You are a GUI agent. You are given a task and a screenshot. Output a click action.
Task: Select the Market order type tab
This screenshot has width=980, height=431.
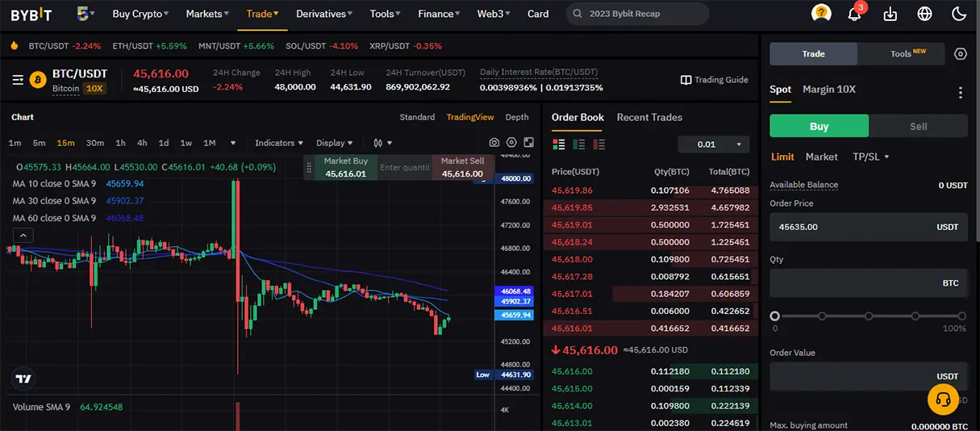point(822,157)
